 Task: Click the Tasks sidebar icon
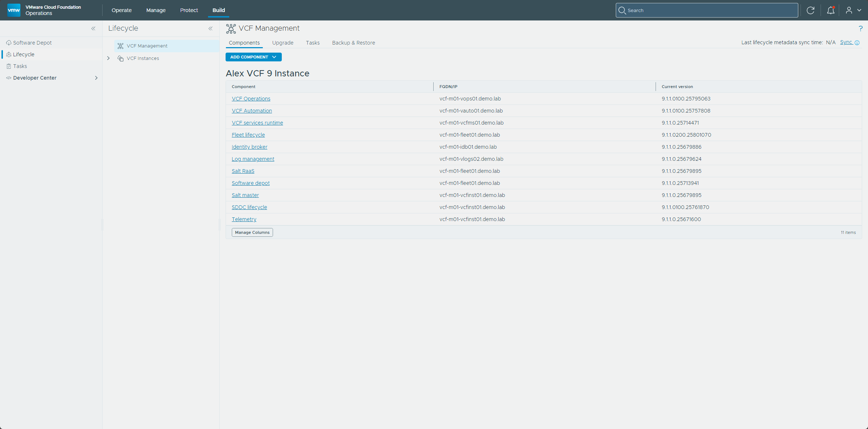9,66
